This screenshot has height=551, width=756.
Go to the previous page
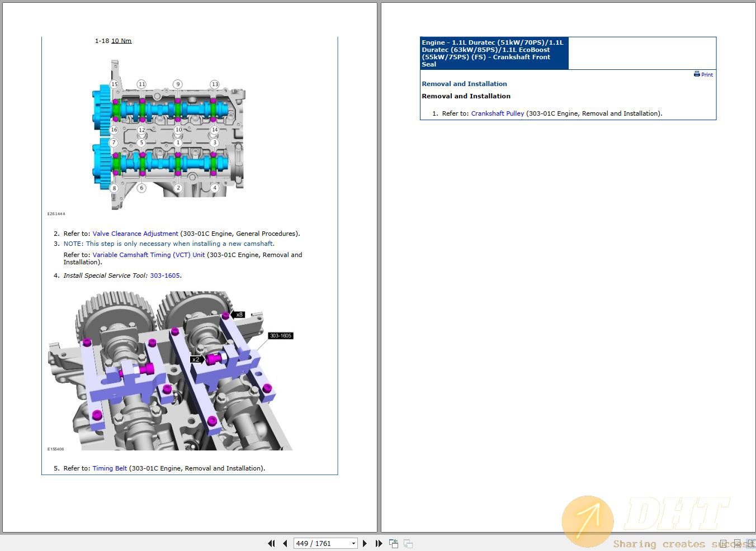pos(285,543)
